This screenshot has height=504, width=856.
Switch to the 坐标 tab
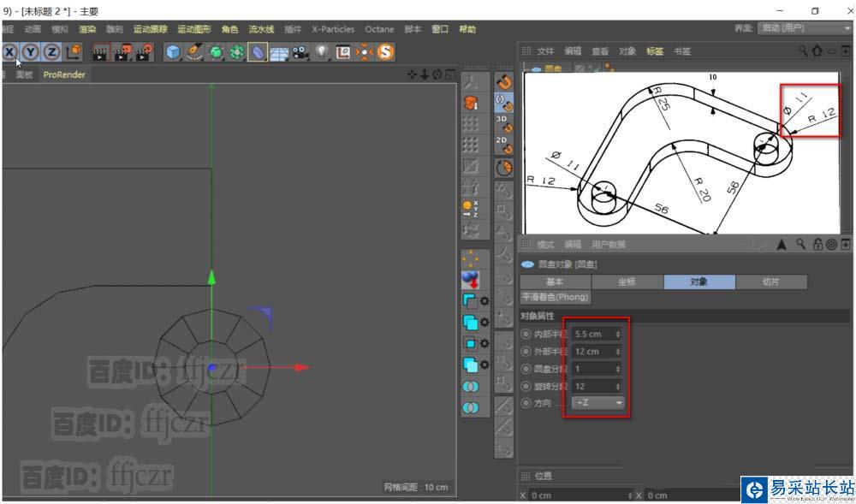point(627,282)
